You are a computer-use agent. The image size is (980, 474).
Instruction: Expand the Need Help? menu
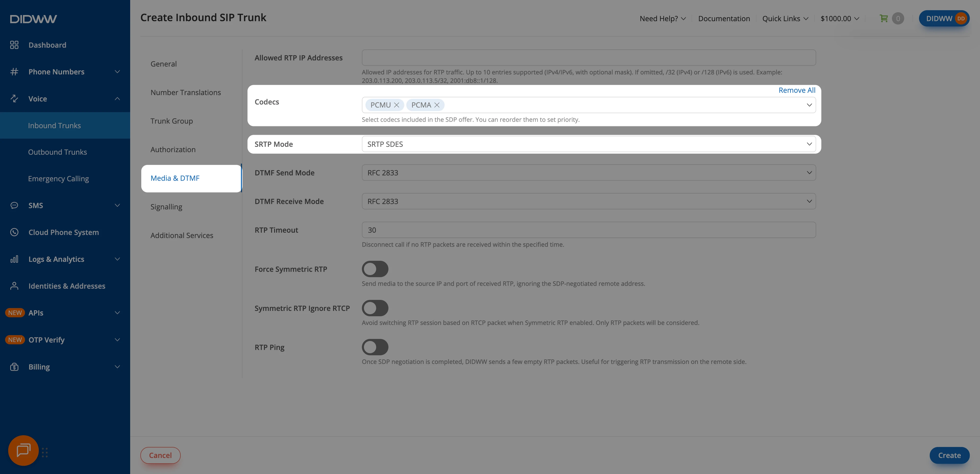(x=663, y=19)
